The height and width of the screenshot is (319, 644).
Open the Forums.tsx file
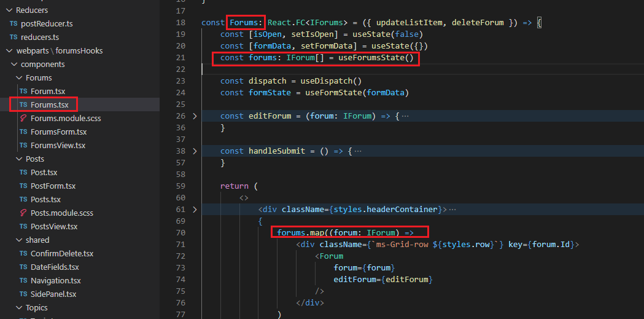(49, 105)
